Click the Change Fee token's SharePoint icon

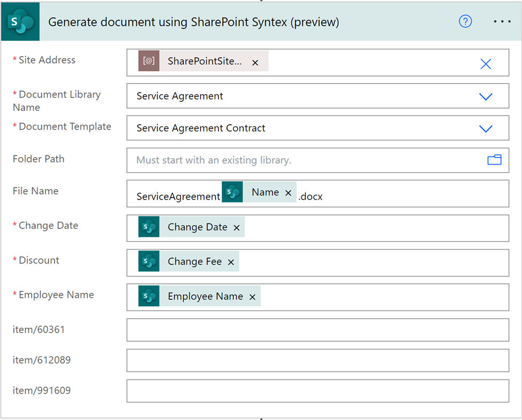[x=149, y=261]
